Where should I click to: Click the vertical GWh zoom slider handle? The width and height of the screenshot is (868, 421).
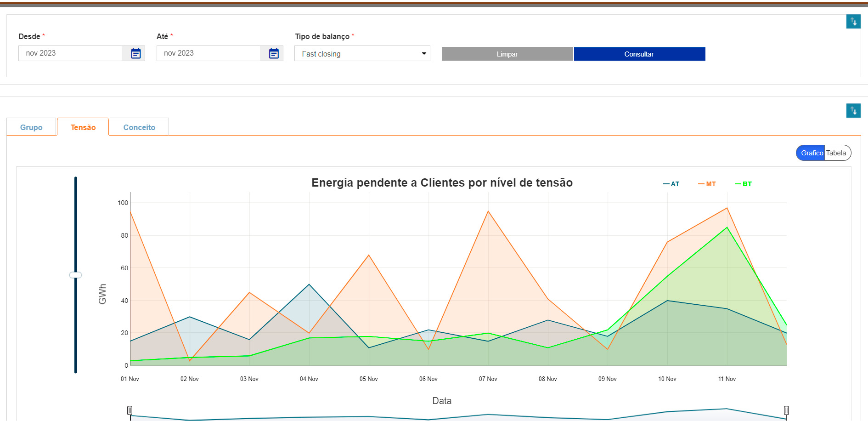click(75, 275)
